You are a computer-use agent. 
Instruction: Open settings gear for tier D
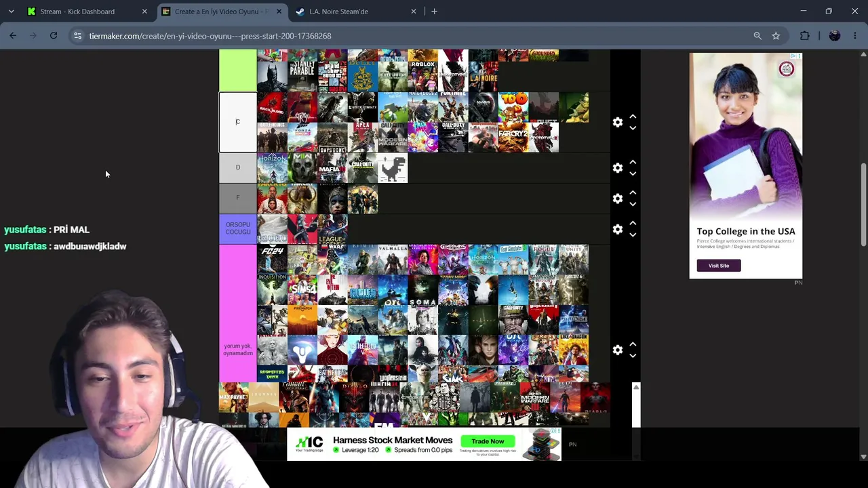click(x=617, y=168)
